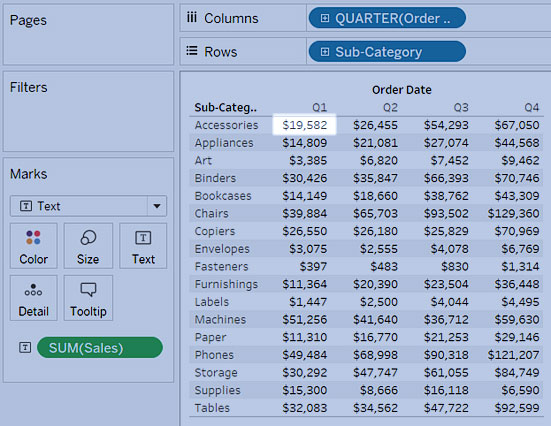Select the Accessories row label

point(226,125)
